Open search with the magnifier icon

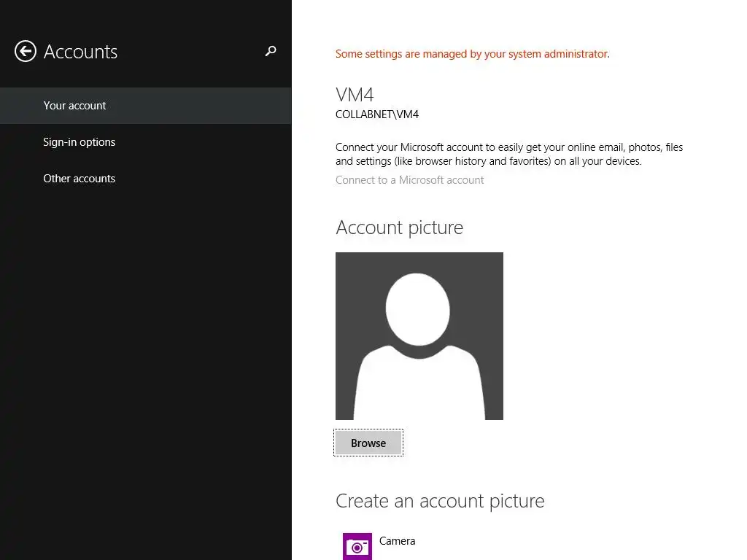point(271,51)
